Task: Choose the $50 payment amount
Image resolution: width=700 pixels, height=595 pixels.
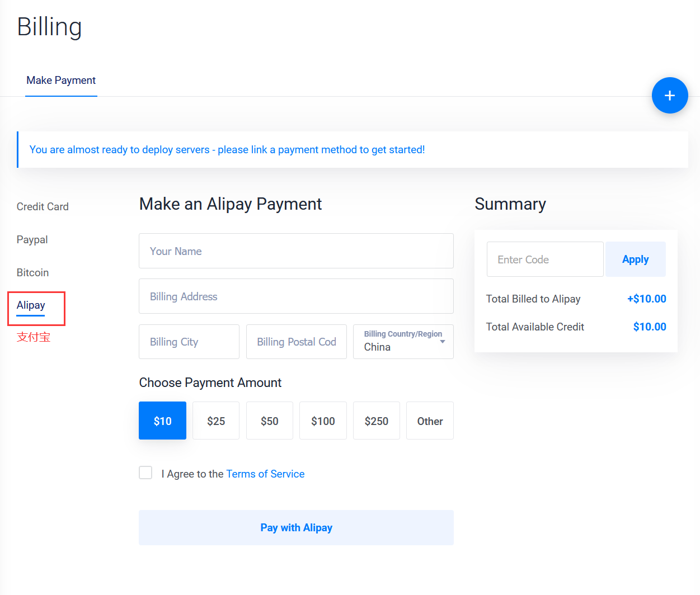Action: (x=270, y=421)
